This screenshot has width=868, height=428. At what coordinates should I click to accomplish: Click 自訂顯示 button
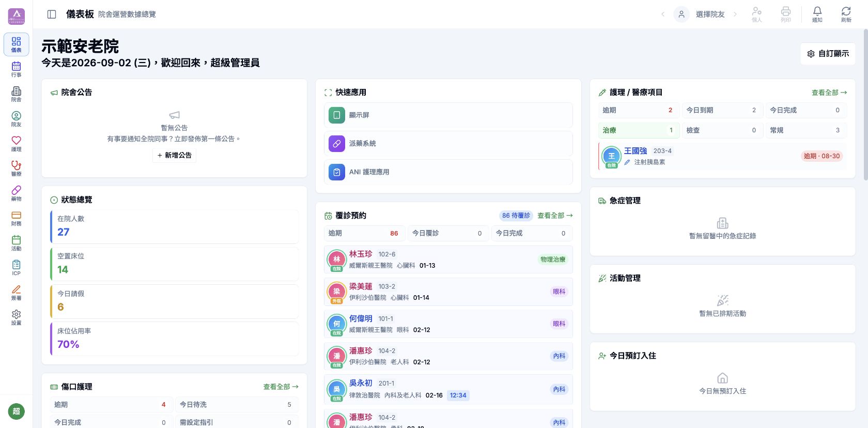[x=828, y=54]
